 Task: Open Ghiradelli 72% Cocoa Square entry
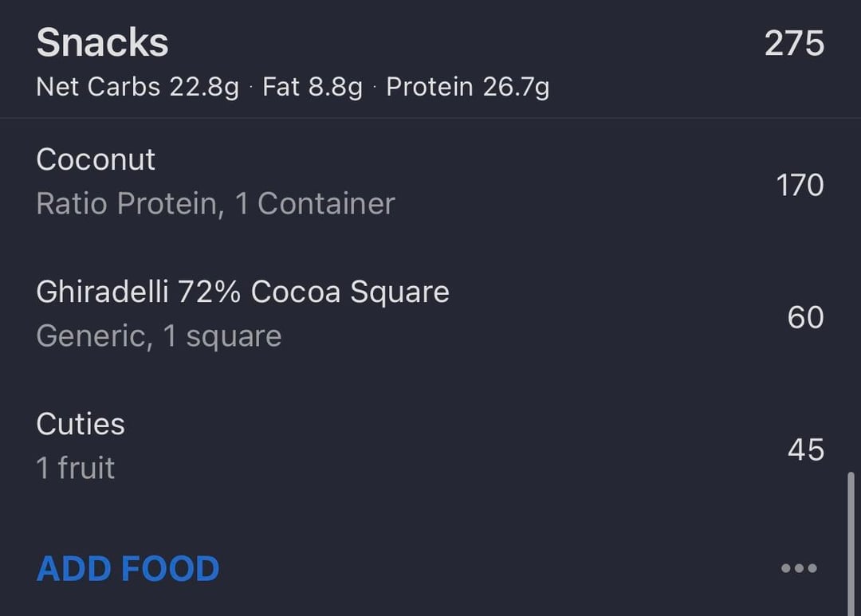pos(242,292)
